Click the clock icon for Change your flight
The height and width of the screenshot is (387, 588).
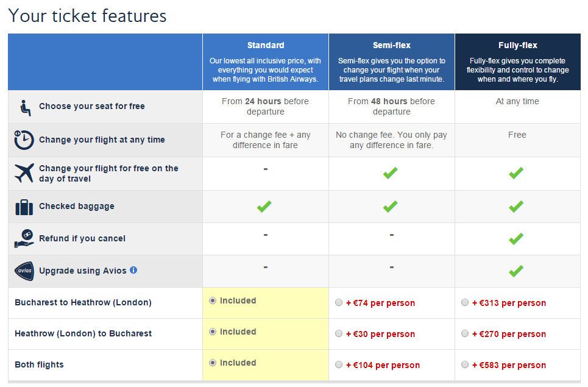[24, 140]
